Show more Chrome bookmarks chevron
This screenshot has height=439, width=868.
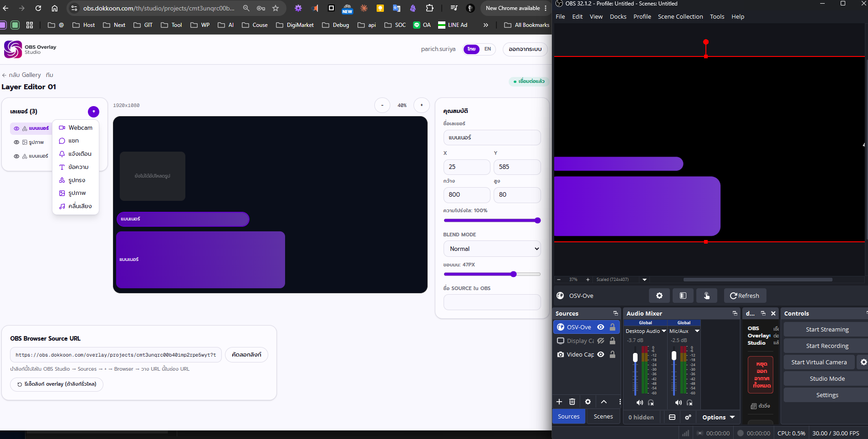click(485, 25)
